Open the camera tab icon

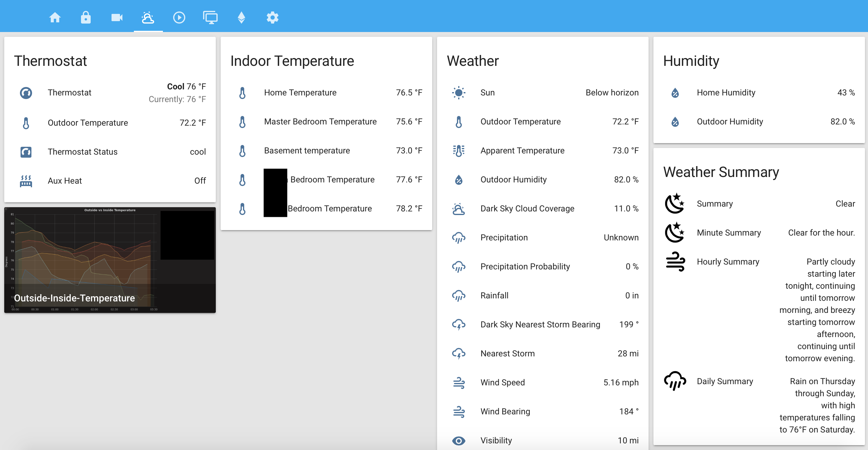click(x=117, y=18)
